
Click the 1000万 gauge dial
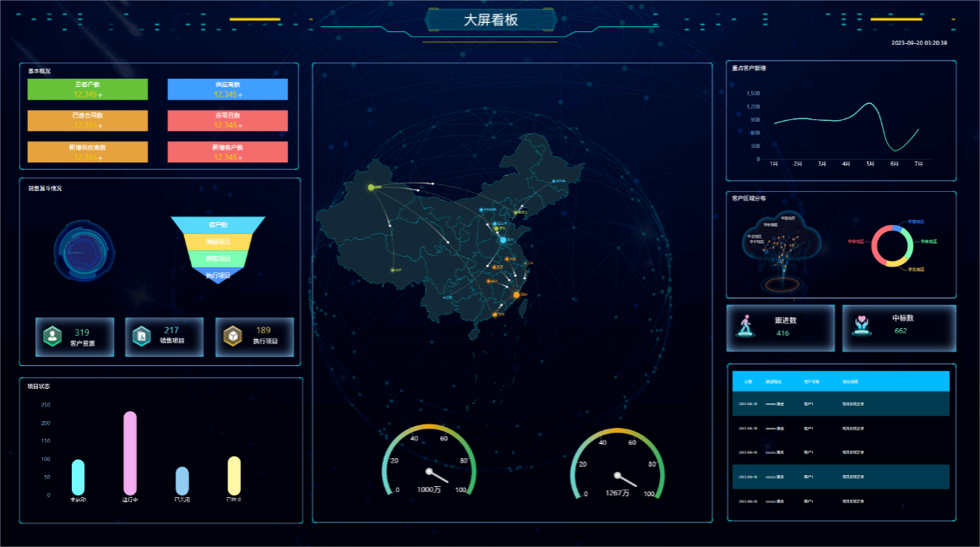pos(429,462)
